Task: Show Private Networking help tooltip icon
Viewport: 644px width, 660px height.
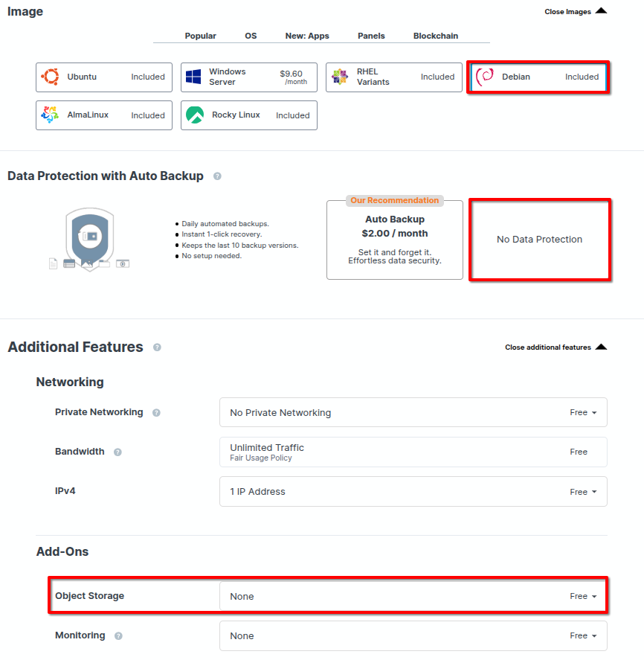Action: pos(156,412)
